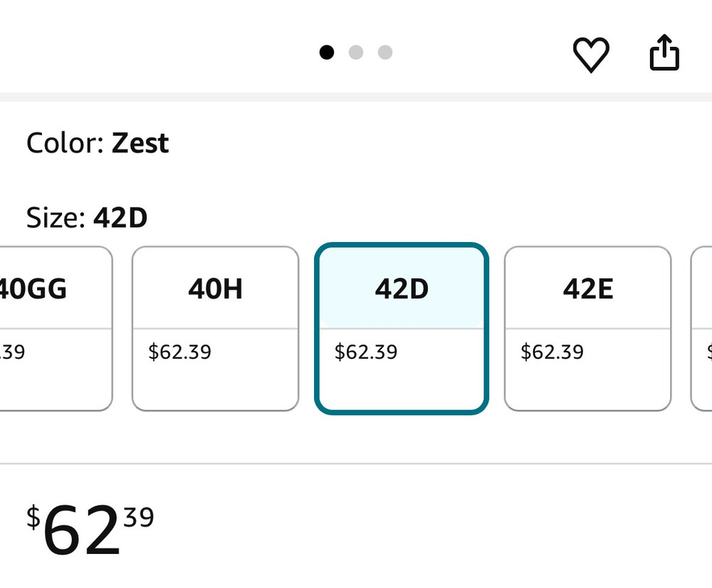The image size is (712, 588).
Task: Select size 40GG
Action: 56,329
